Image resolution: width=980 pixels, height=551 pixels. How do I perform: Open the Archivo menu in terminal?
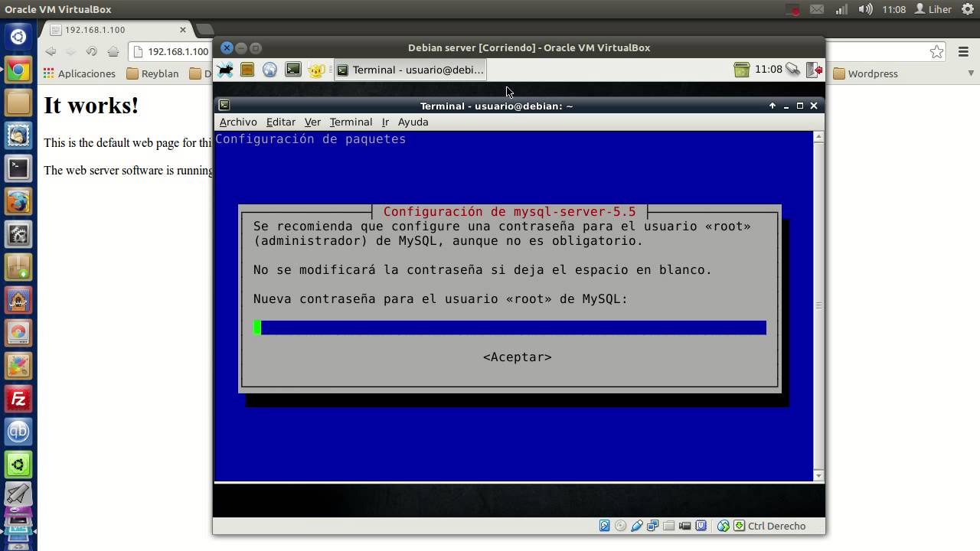click(238, 122)
